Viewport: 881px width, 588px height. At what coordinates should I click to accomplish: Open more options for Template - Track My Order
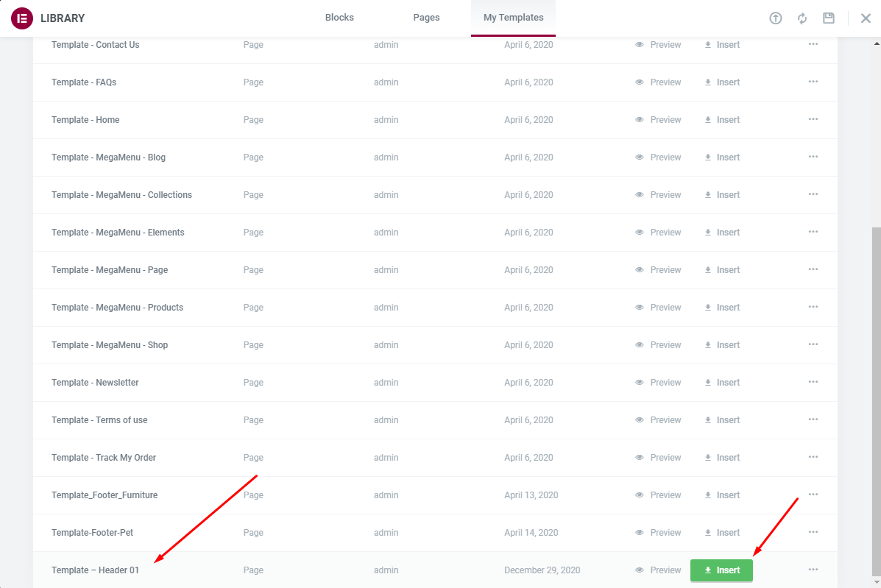click(x=813, y=457)
